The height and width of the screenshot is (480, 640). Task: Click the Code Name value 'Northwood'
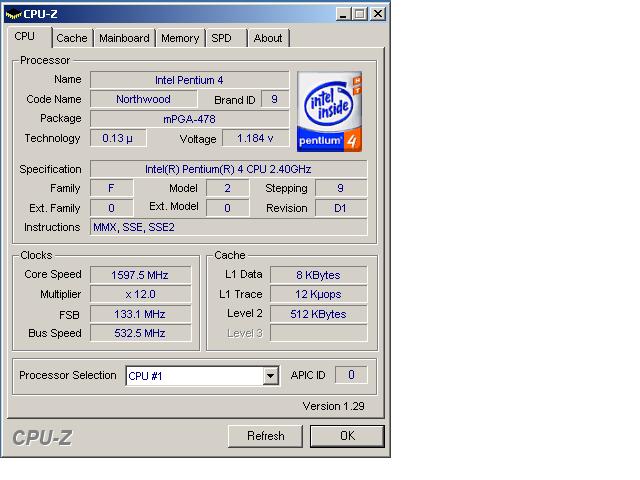coord(144,99)
